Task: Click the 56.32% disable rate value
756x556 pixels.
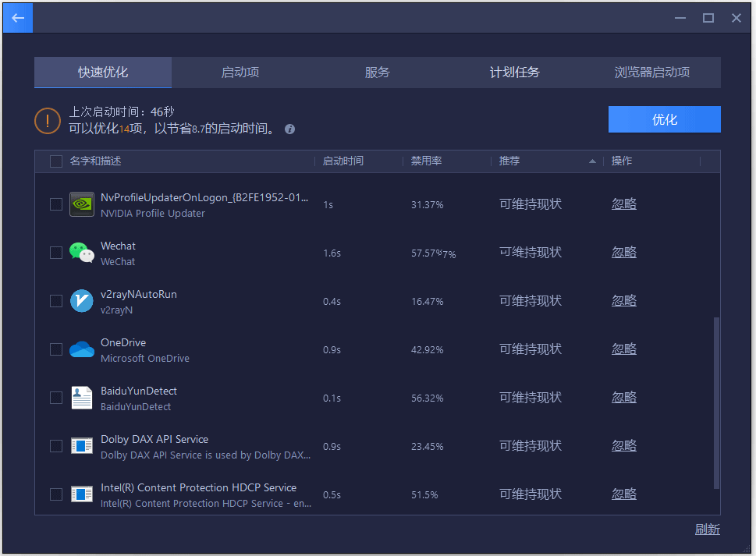Action: click(x=428, y=398)
